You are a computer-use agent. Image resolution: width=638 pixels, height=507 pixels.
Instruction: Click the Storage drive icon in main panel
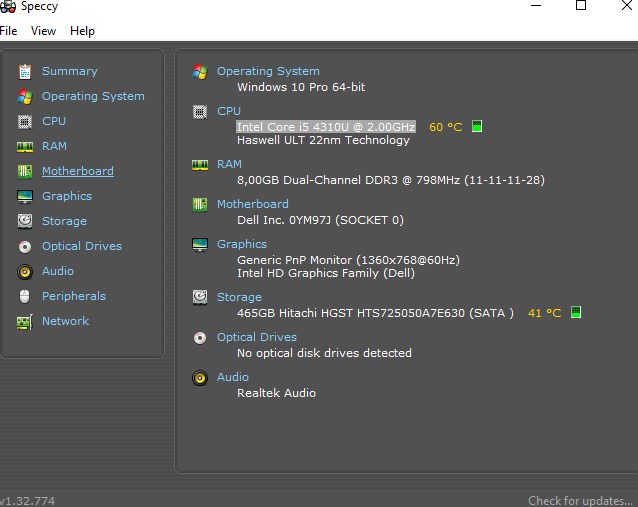pos(200,297)
